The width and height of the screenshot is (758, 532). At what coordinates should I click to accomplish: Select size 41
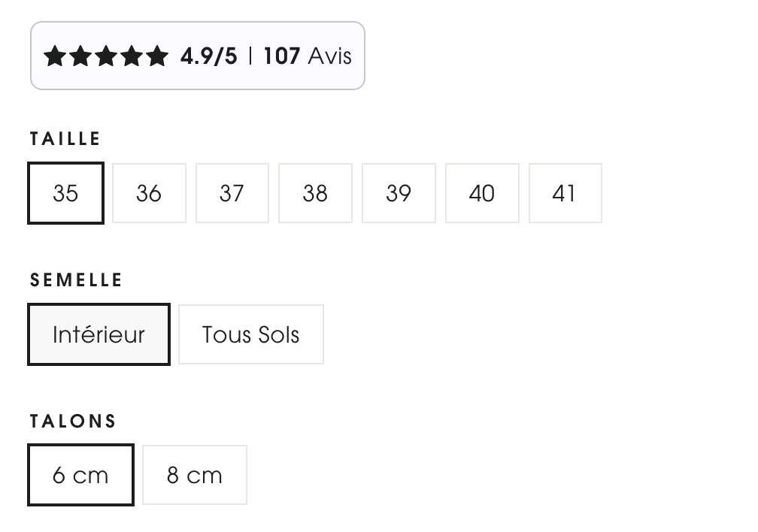565,194
